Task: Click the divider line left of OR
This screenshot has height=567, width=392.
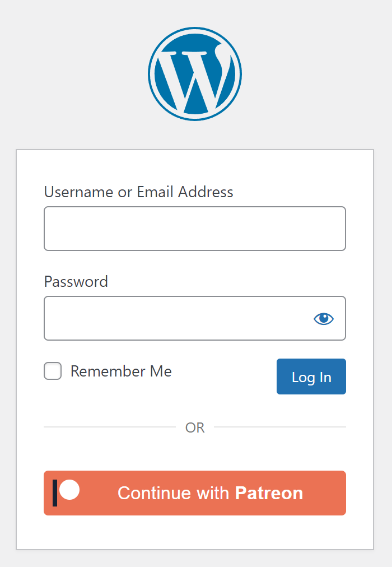Action: [109, 427]
